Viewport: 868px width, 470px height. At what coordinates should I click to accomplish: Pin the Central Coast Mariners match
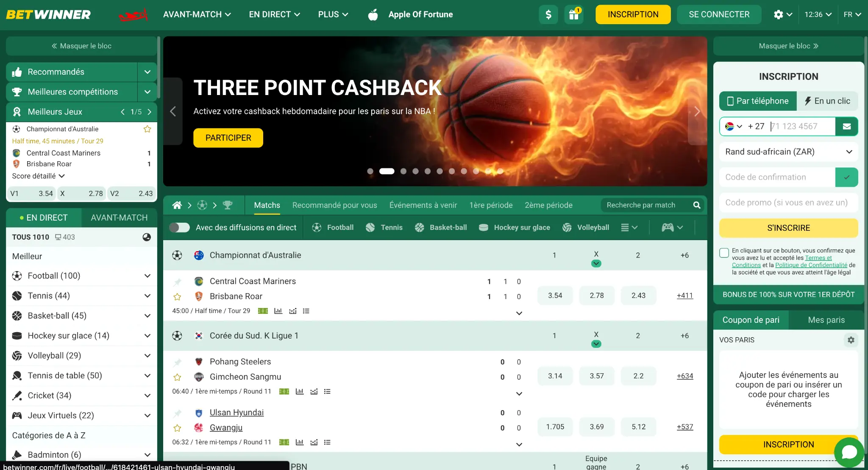177,282
